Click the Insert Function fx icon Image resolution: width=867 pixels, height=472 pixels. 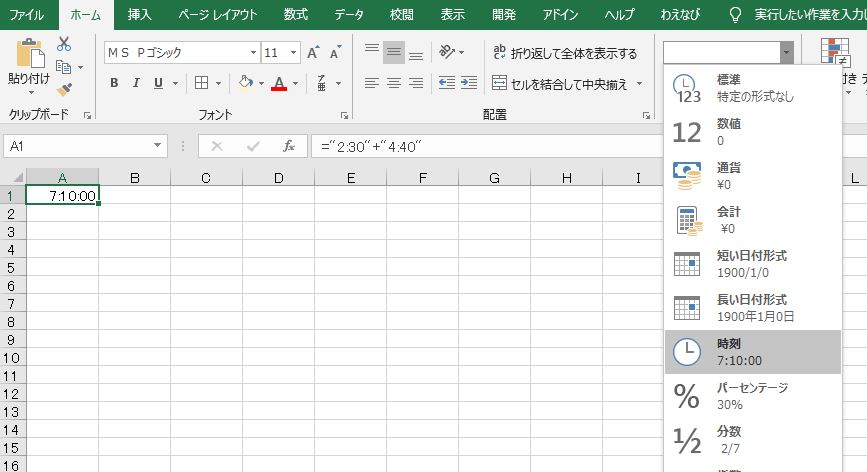pos(289,146)
